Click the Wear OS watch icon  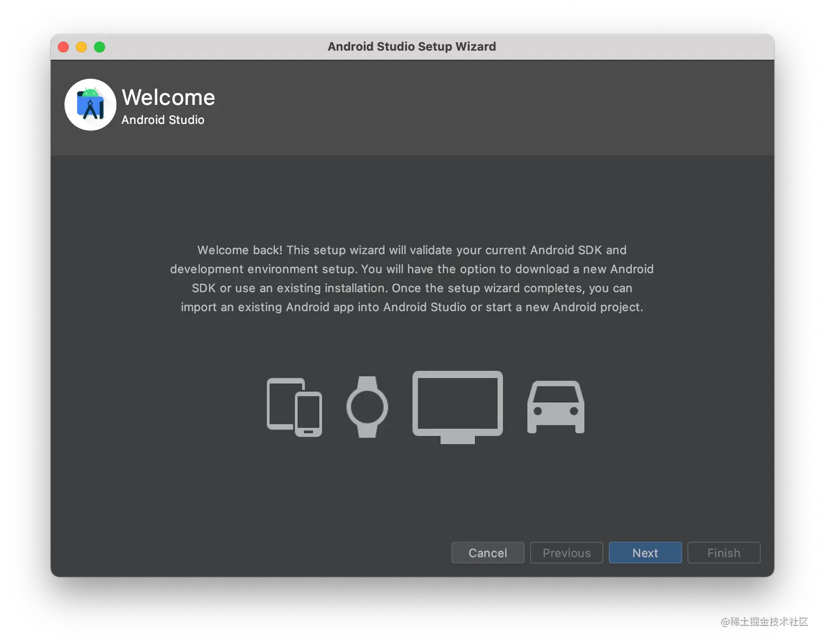pyautogui.click(x=367, y=407)
